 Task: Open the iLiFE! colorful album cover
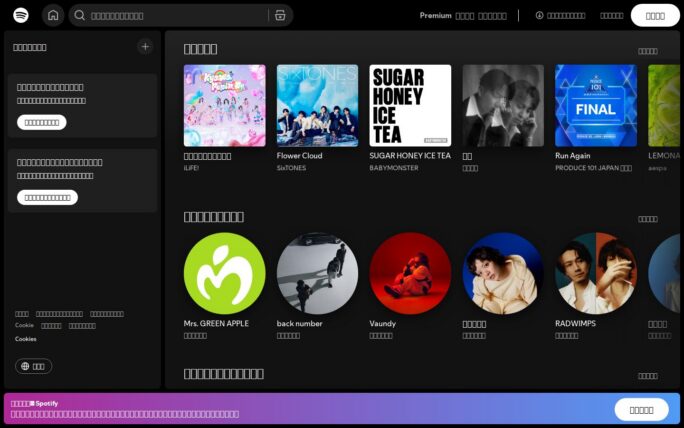point(225,106)
